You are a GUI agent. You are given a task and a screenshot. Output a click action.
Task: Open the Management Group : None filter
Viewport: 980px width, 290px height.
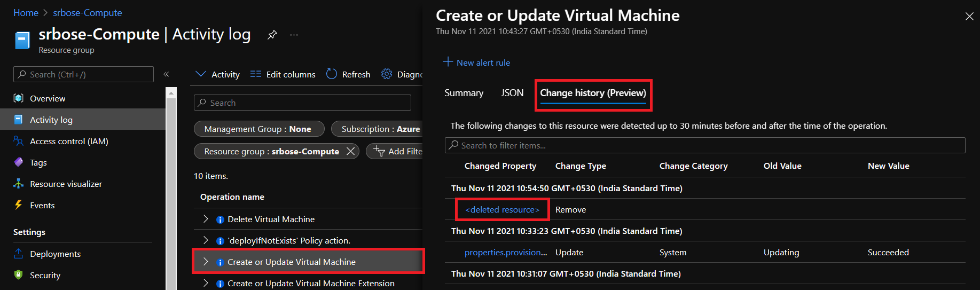pos(259,129)
